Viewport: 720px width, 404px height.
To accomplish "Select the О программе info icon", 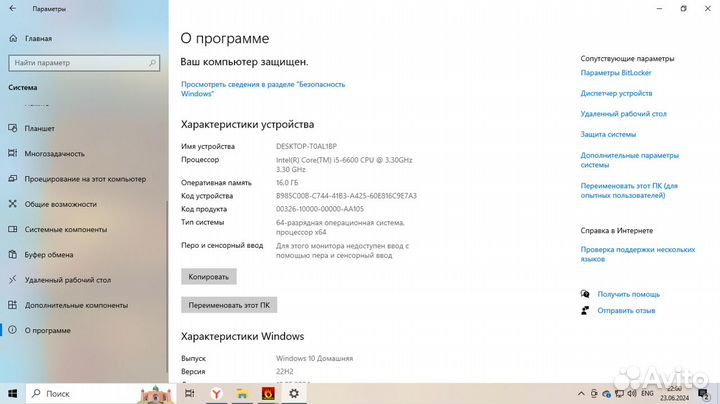I will (x=13, y=330).
